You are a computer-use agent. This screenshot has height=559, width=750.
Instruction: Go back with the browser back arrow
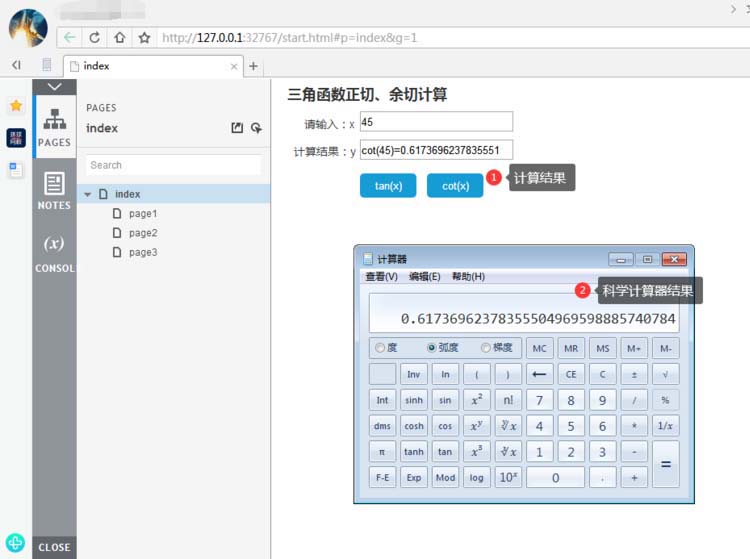[69, 37]
